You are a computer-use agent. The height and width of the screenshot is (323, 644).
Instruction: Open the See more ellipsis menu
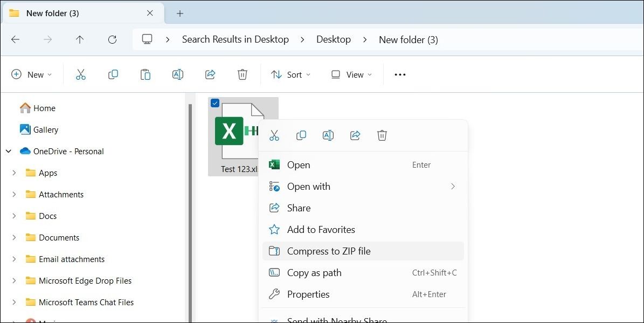[399, 74]
